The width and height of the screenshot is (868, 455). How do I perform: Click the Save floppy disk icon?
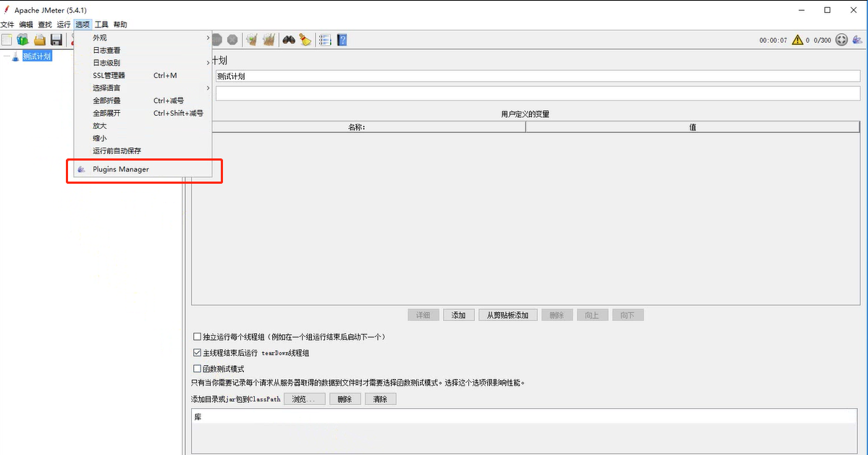[x=56, y=40]
